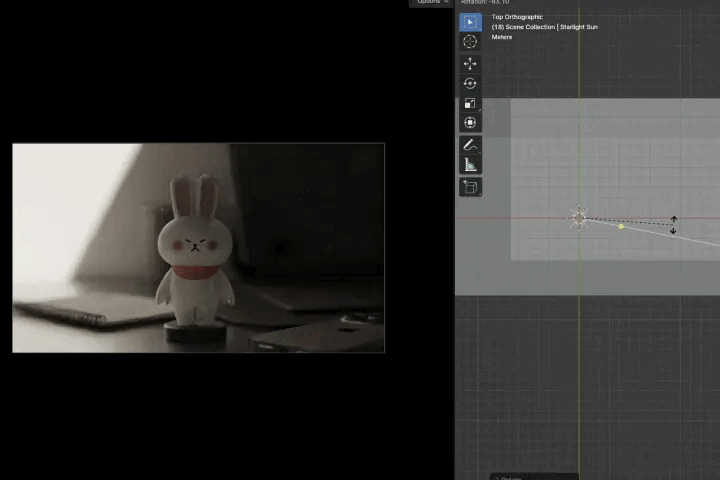720x480 pixels.
Task: Click the 'Scene Collection | Starlight Sun' text
Action: 551,27
